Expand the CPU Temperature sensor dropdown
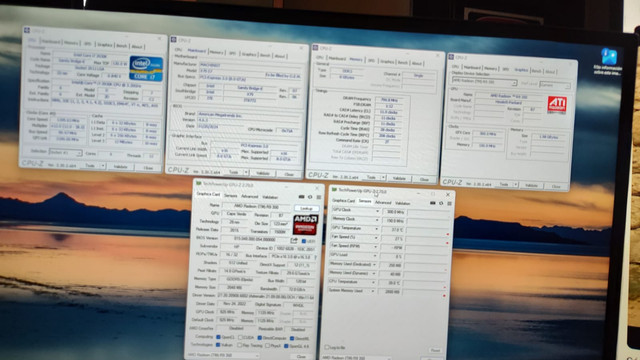 pos(373,282)
